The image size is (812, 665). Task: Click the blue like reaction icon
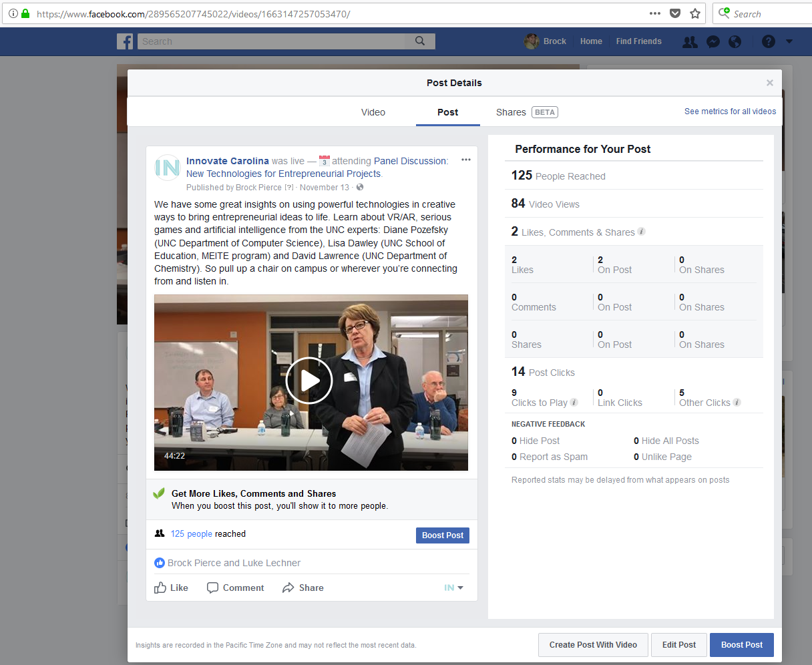[x=160, y=563]
